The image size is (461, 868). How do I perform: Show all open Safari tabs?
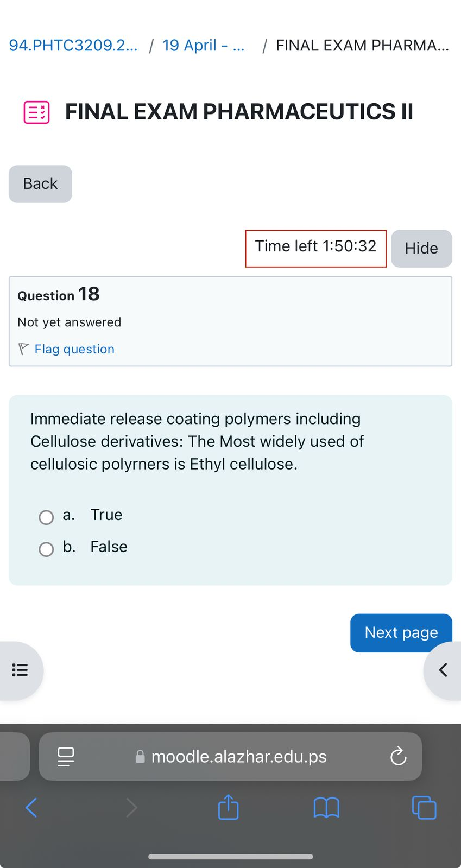pos(424,807)
